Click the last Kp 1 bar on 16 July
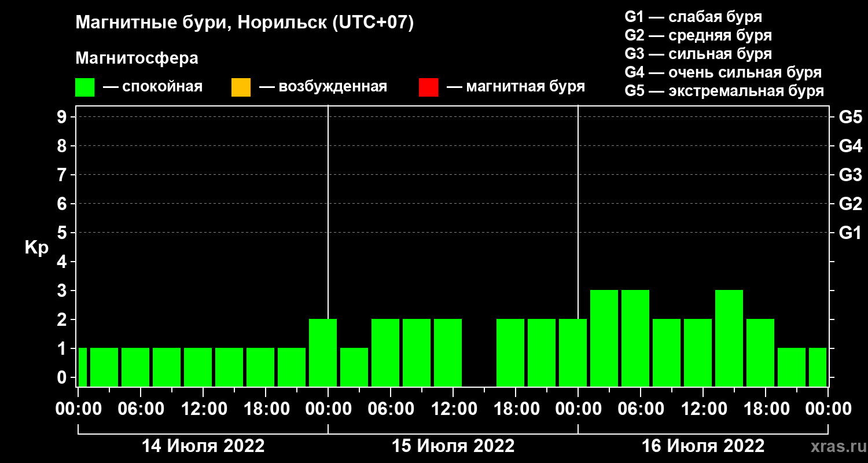 [818, 367]
